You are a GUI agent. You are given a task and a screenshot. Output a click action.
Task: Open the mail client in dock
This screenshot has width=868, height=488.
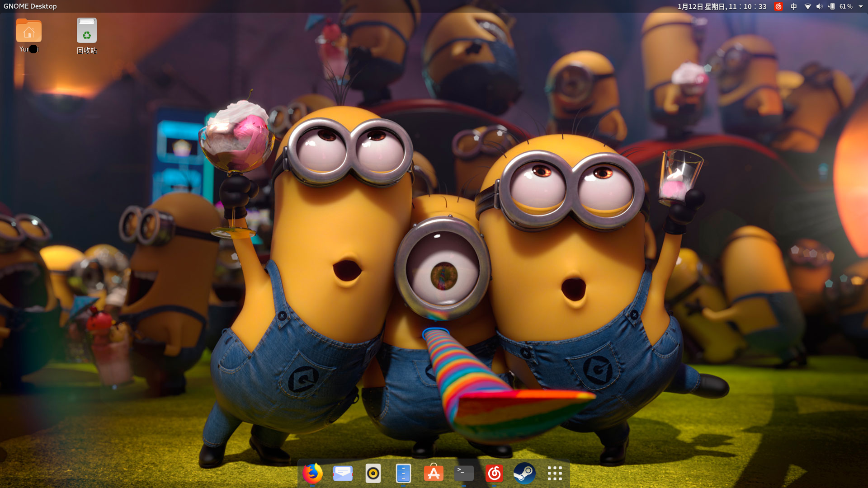click(343, 473)
